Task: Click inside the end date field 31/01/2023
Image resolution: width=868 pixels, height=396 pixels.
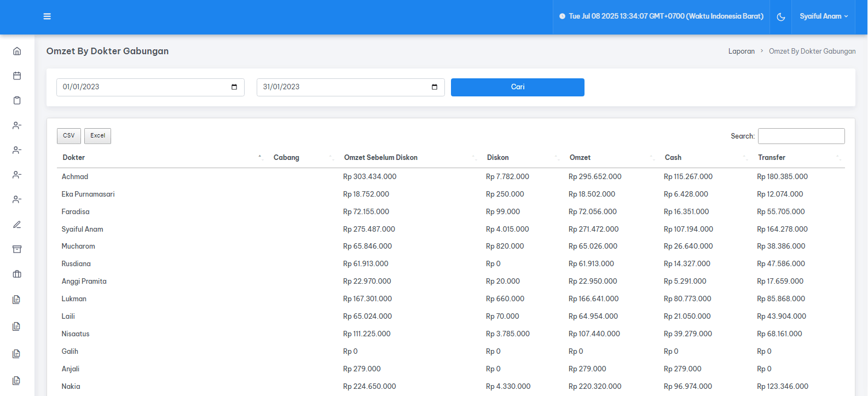Action: click(x=351, y=87)
